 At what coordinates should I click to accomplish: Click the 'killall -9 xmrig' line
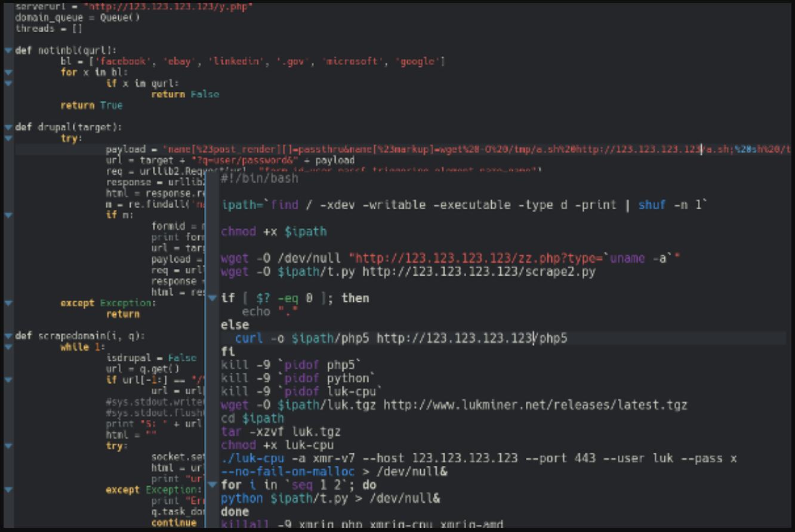tap(362, 525)
